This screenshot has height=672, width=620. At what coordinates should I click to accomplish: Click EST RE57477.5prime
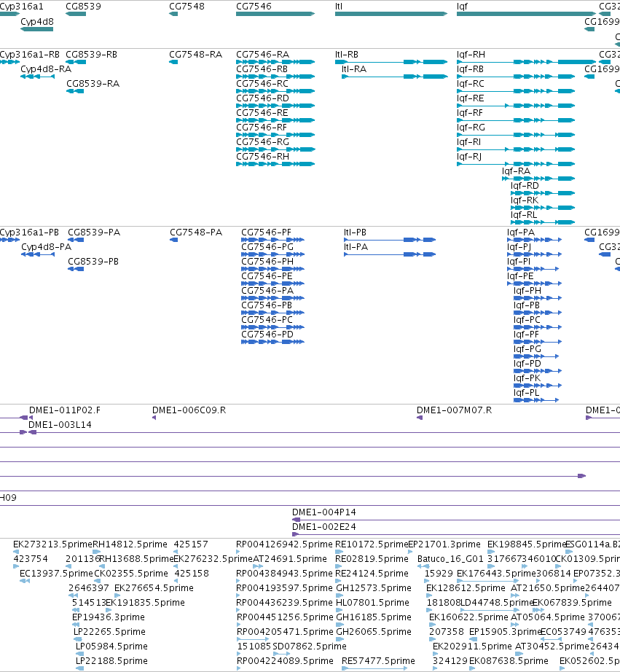pyautogui.click(x=378, y=661)
